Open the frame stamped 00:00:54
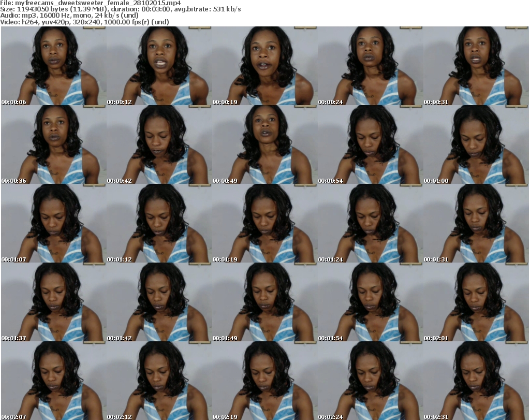This screenshot has width=530, height=420. coord(370,144)
